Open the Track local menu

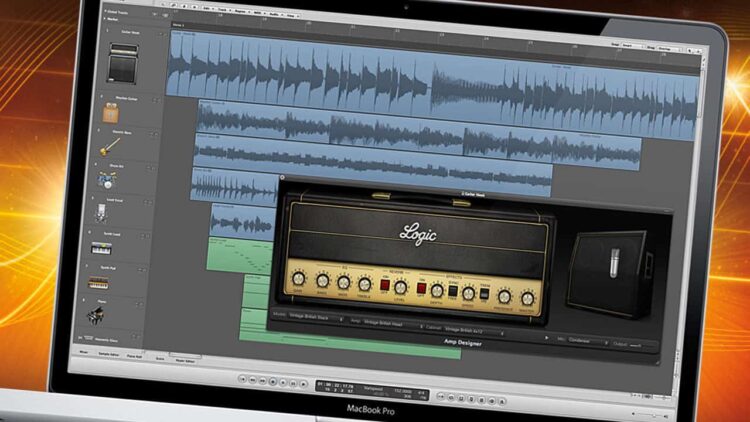223,10
